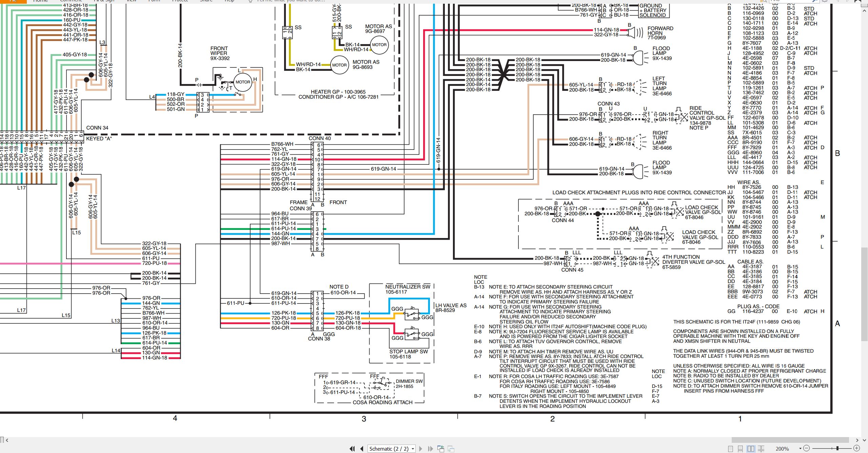Click the 'HEATER GP - 100-3965' text
868x453 pixels.
click(338, 92)
